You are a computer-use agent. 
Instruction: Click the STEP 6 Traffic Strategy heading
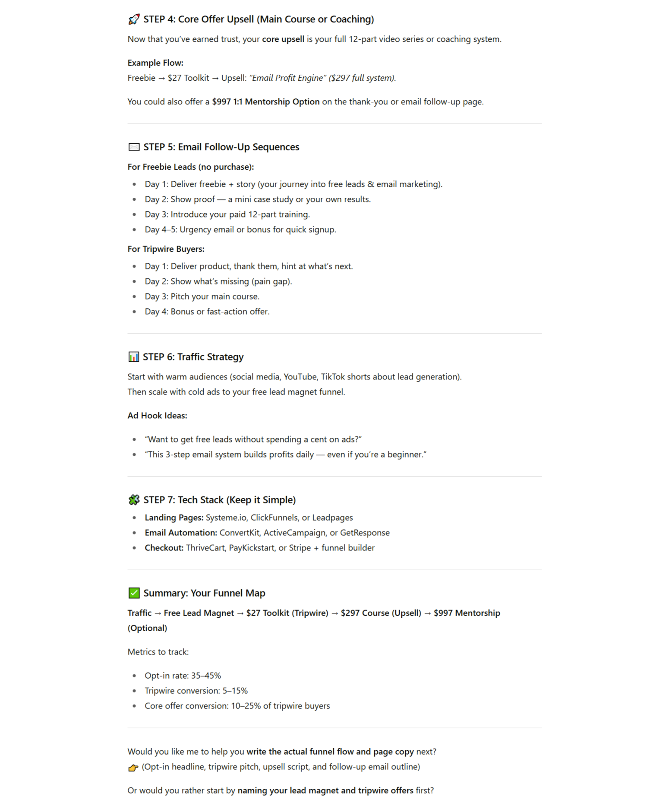193,357
